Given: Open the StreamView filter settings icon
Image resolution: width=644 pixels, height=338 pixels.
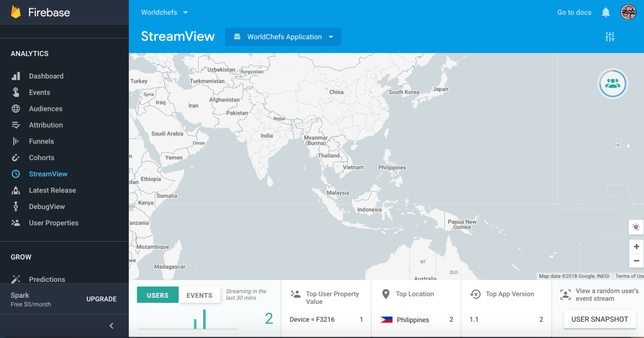Looking at the screenshot, I should (x=609, y=37).
